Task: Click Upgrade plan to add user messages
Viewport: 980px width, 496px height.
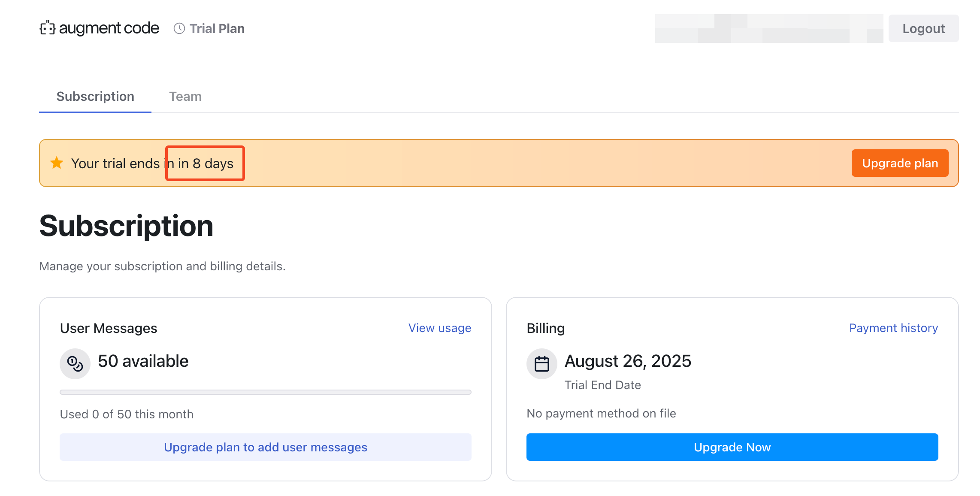Action: [266, 447]
